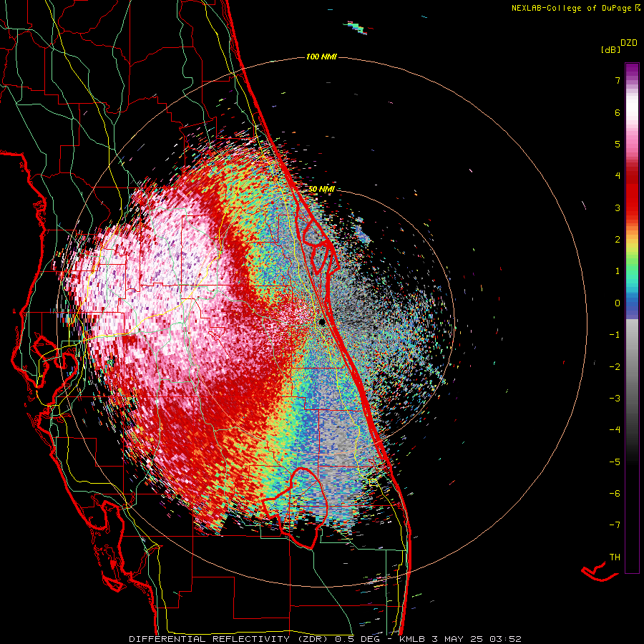This screenshot has height=644, width=644.
Task: Click the 6 dB tick label
Action: [618, 112]
